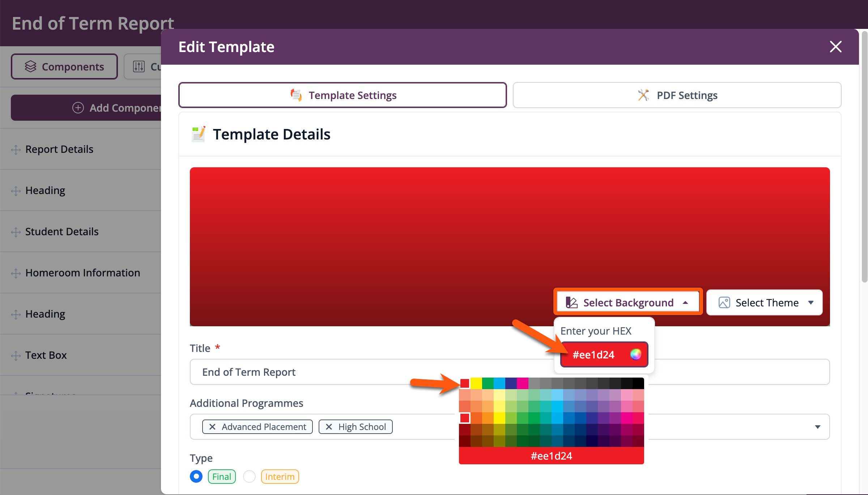
Task: Click the drag handle beside Homeroom Information
Action: pos(16,273)
